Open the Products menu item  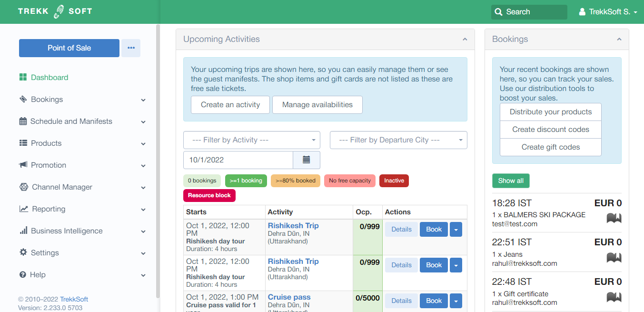pyautogui.click(x=46, y=143)
